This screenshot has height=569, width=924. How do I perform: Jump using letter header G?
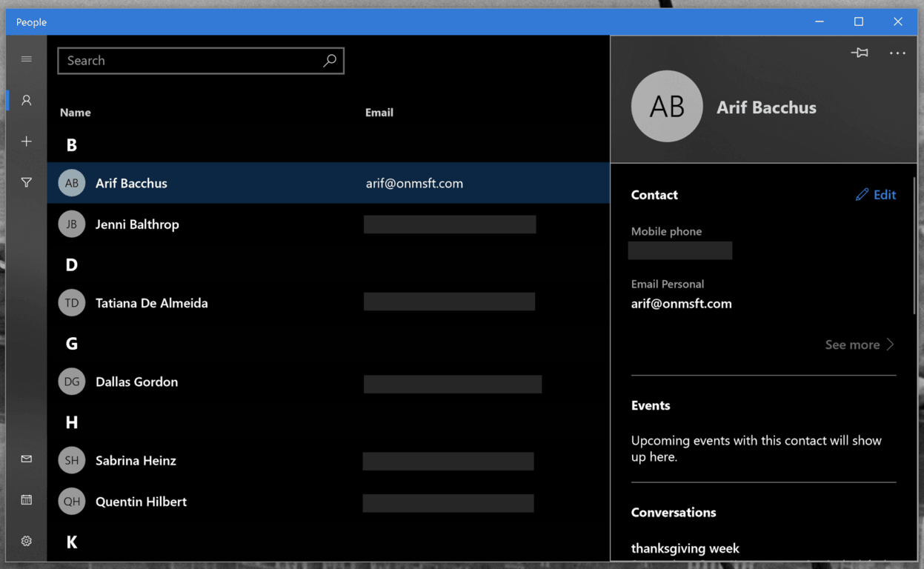72,343
